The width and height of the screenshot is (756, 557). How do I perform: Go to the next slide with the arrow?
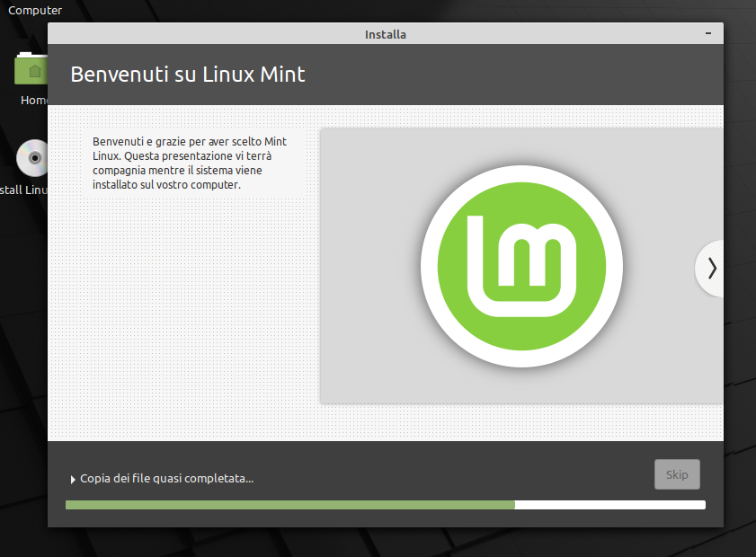(x=711, y=269)
